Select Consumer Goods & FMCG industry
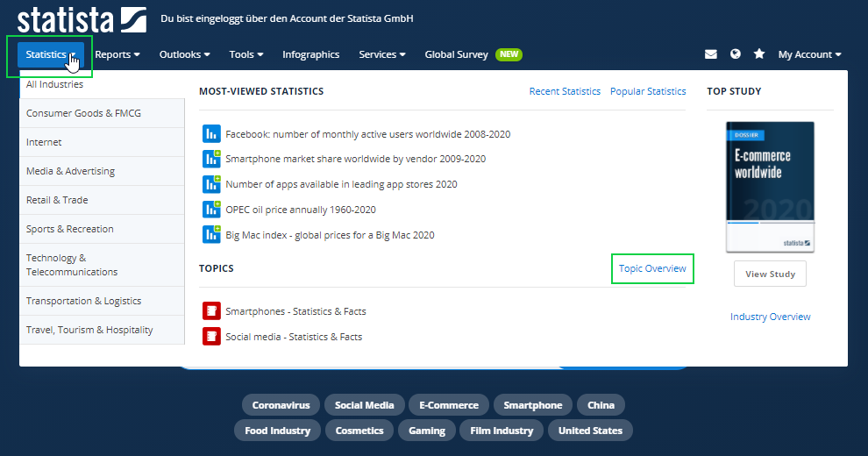 (x=102, y=113)
